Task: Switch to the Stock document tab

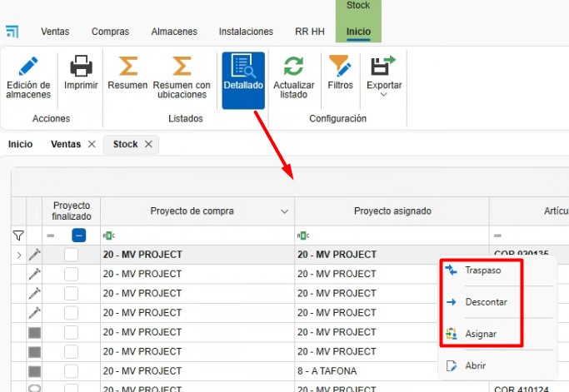Action: tap(125, 144)
